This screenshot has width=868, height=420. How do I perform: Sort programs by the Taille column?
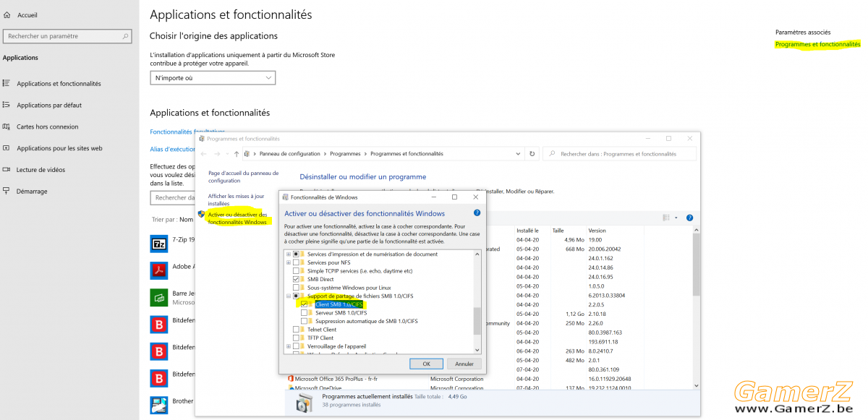click(558, 231)
